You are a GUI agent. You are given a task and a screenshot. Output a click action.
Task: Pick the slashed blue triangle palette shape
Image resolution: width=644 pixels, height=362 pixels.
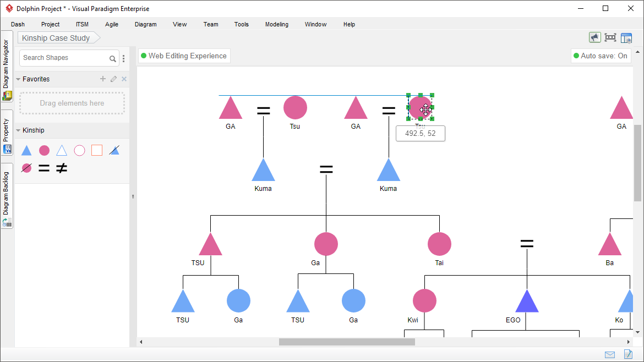coord(114,151)
